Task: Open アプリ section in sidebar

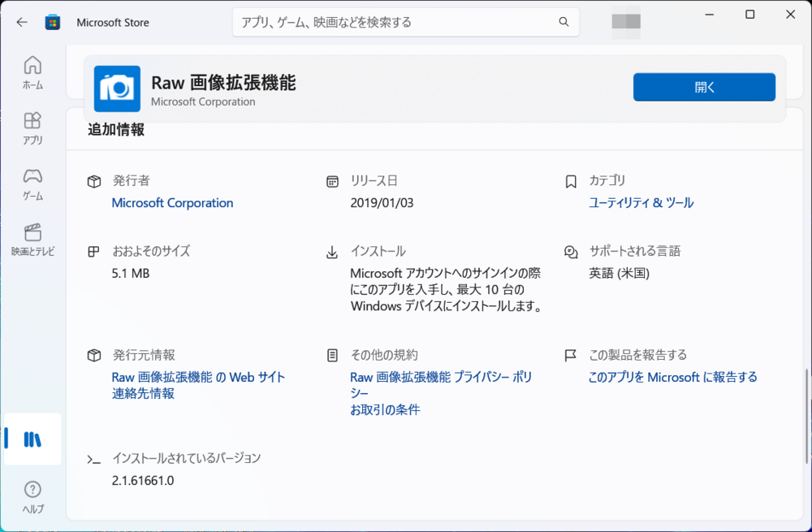Action: pos(32,128)
